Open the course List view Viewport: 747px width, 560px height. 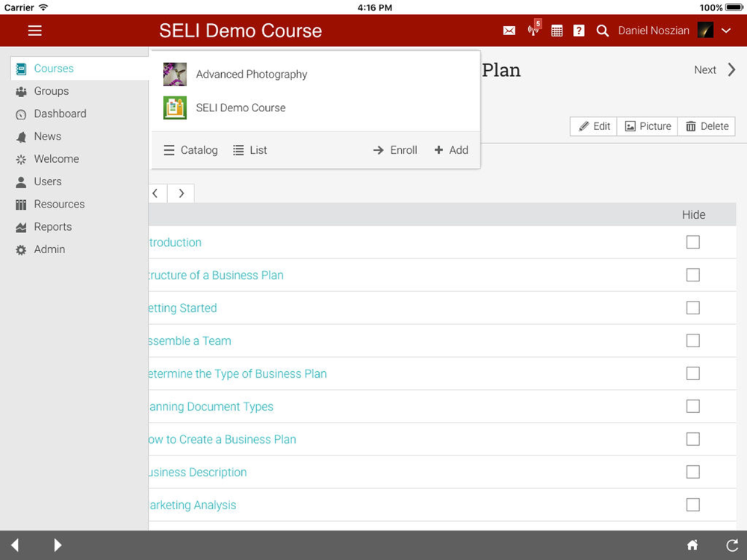point(250,150)
